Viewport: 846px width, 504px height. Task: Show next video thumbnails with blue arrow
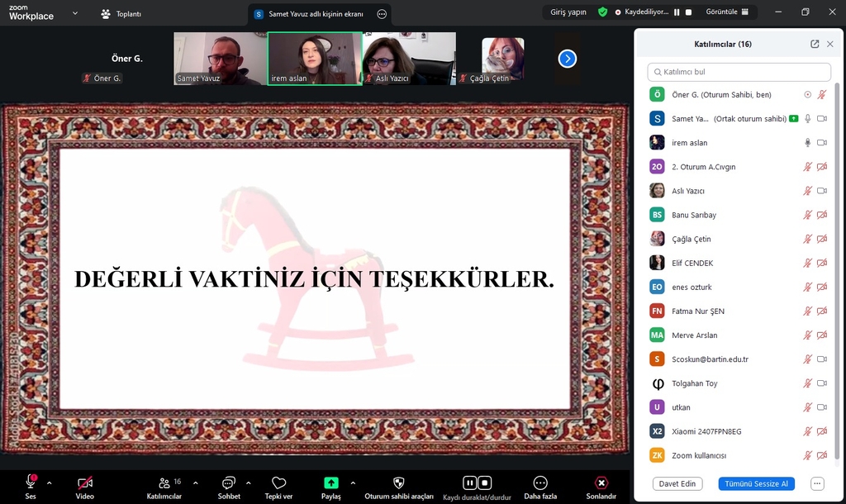point(567,59)
